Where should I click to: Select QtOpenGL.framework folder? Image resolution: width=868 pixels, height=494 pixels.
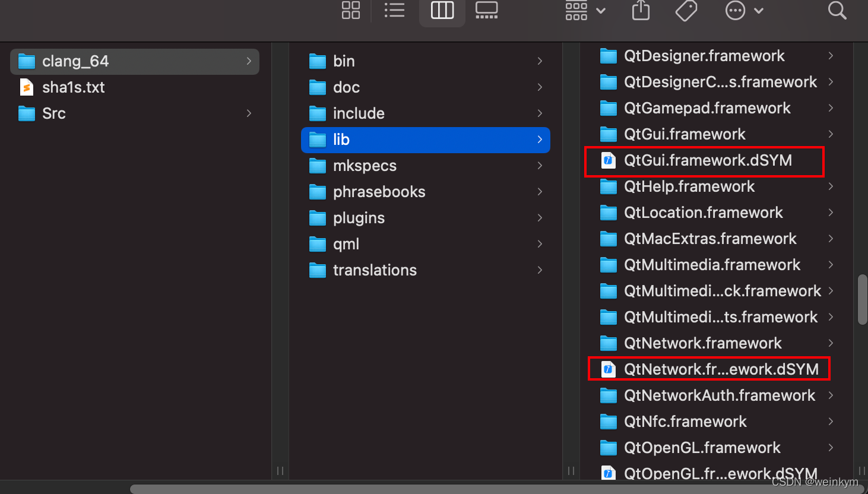[x=717, y=448]
